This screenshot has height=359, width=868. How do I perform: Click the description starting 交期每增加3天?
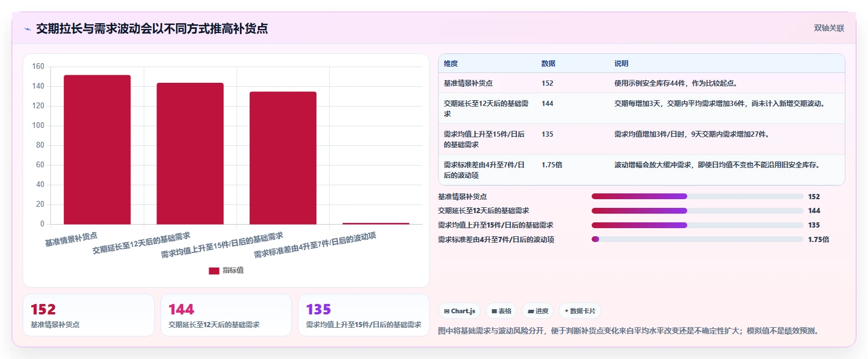(x=719, y=104)
